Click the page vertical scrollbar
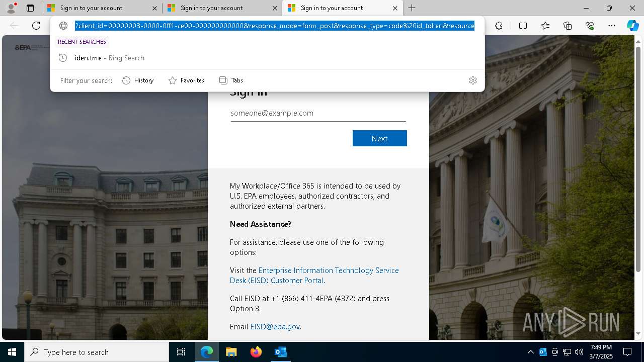Viewport: 644px width, 362px height. [x=638, y=158]
